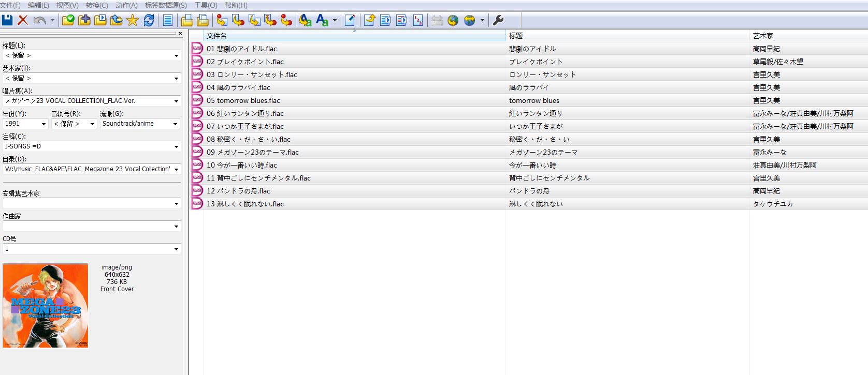Open the 转换(C) menu

coord(97,5)
